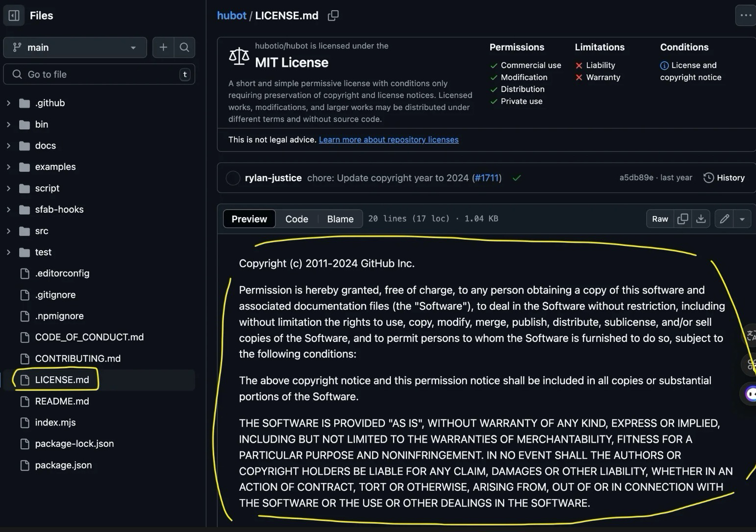
Task: Open the three-dots more options menu
Action: pos(746,16)
